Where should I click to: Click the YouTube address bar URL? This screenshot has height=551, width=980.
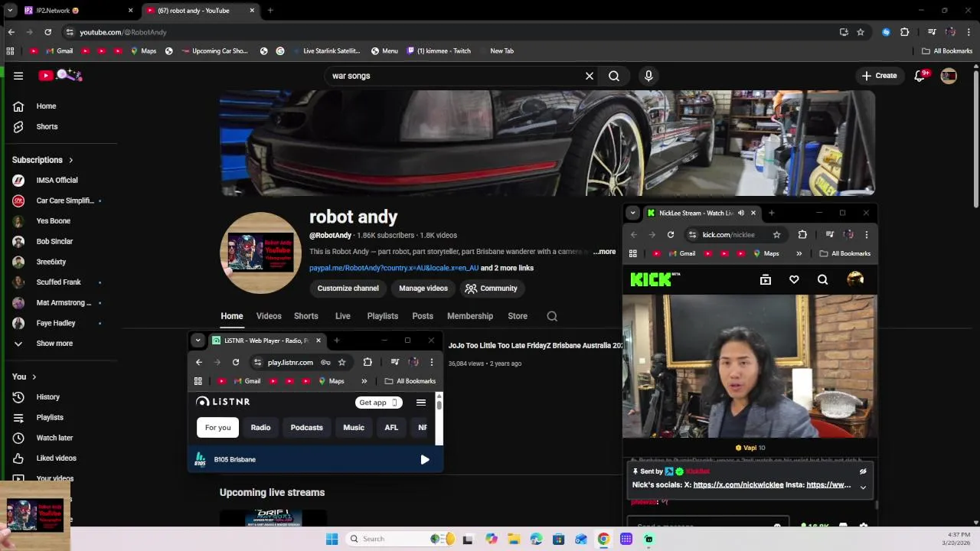[x=122, y=32]
